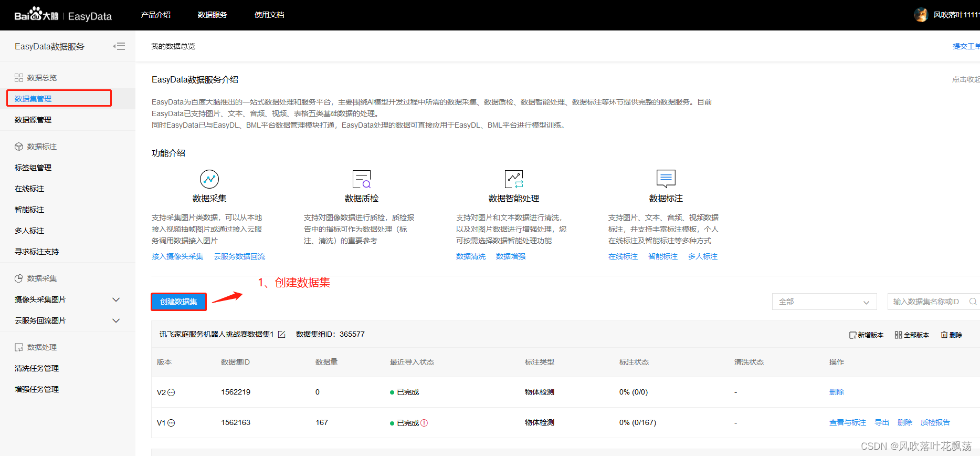
Task: Open the 云服务数据回流 link
Action: (x=239, y=256)
